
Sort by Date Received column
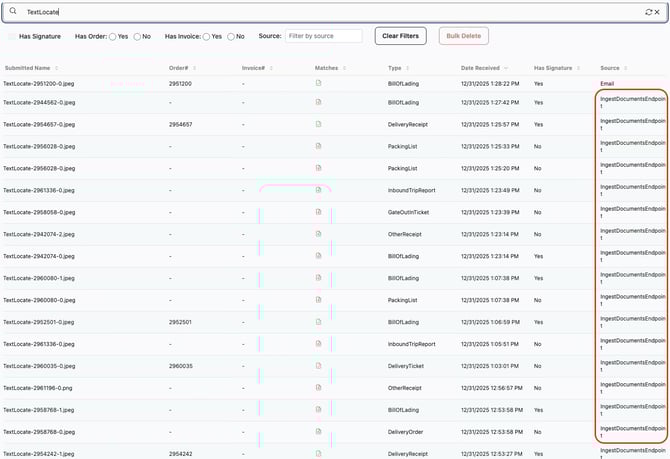pos(484,68)
